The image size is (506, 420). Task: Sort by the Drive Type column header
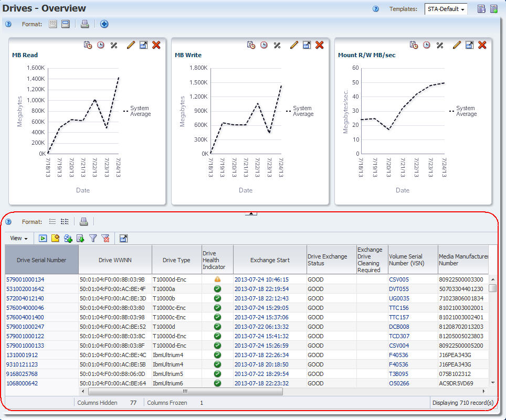[x=176, y=260]
